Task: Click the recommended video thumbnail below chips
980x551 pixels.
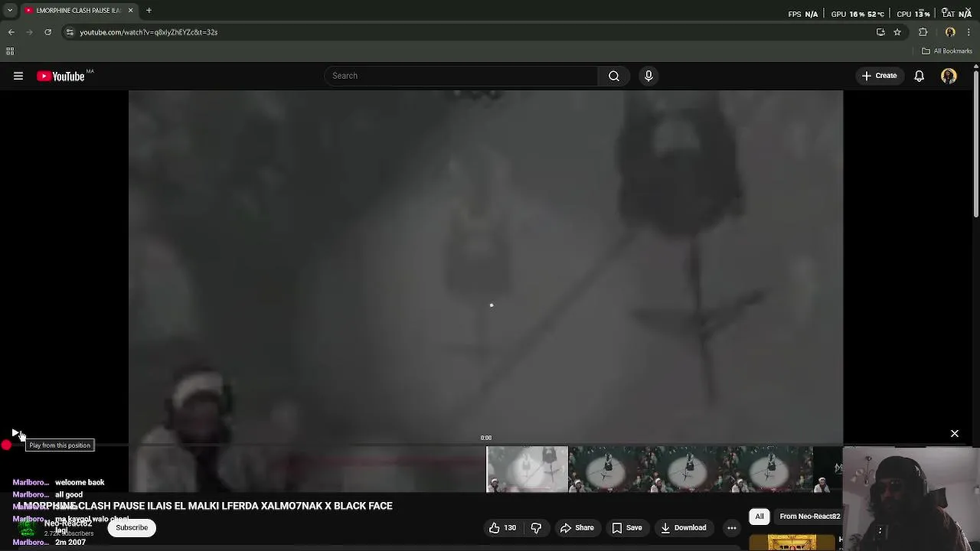Action: click(x=792, y=542)
